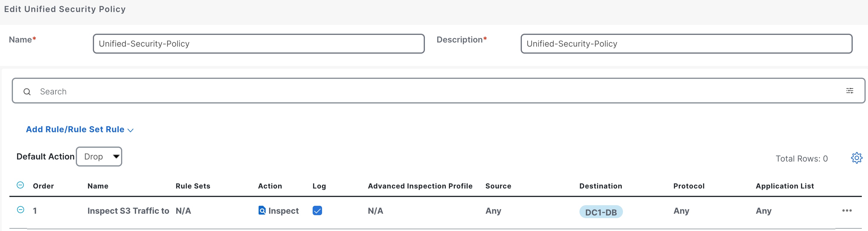This screenshot has width=868, height=231.
Task: Focus the rule Search box
Action: [438, 91]
